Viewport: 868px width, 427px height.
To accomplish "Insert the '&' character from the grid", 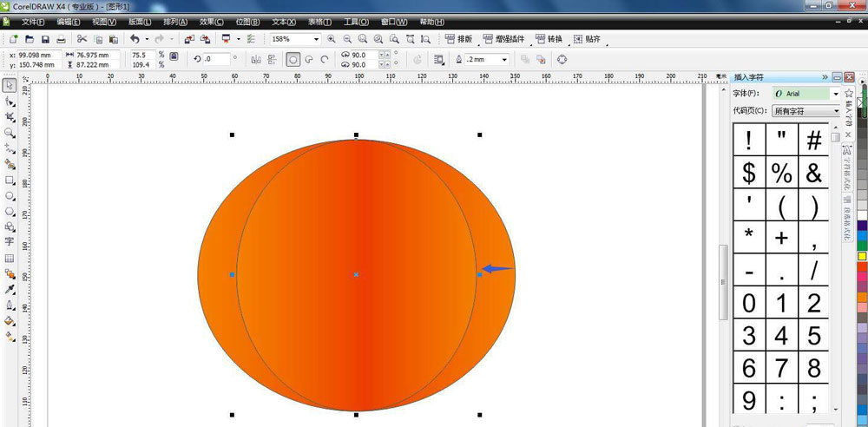I will [813, 173].
